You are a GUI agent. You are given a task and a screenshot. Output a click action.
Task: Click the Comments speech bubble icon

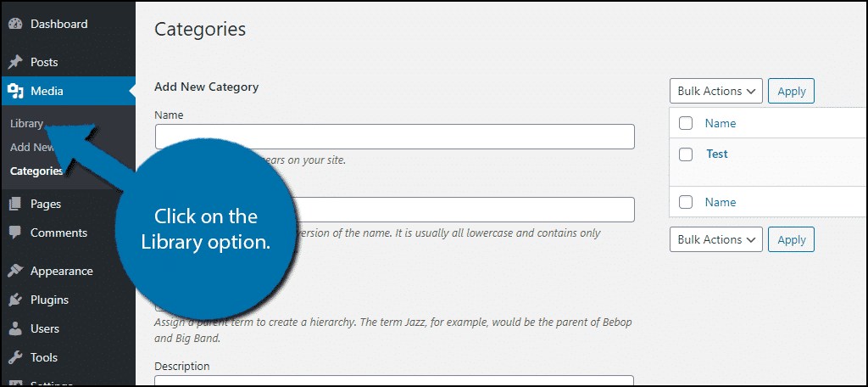coord(15,233)
